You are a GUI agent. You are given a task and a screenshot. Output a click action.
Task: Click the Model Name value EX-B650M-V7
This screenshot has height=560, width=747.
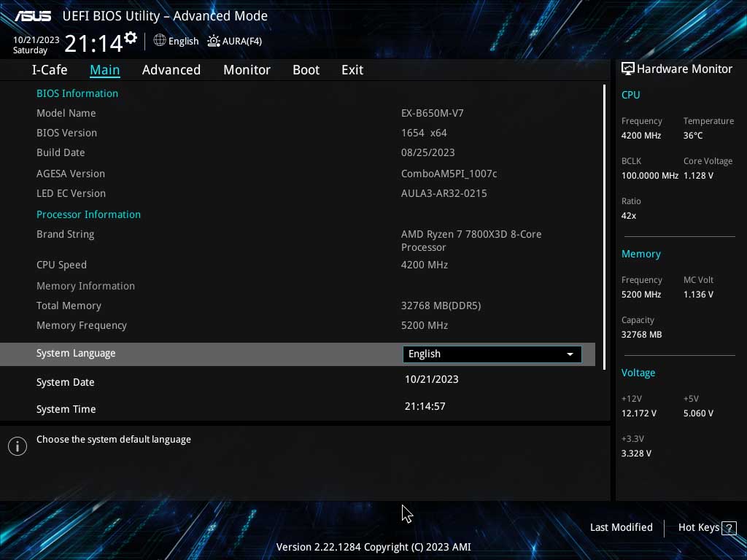tap(432, 113)
